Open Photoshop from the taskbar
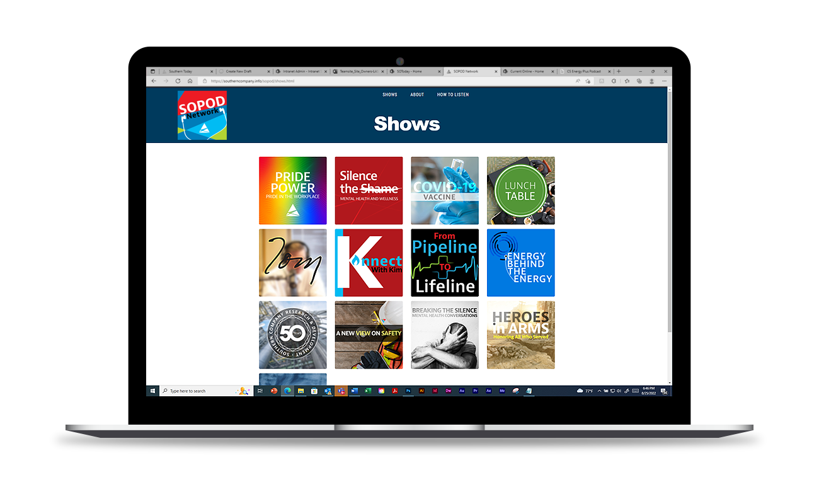Viewport: 819px width, 504px height. tap(408, 391)
